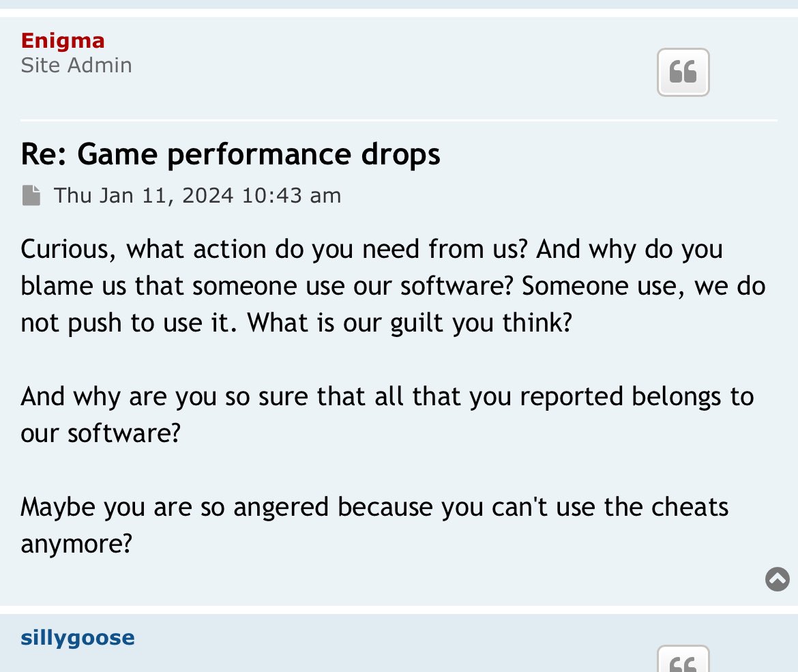The height and width of the screenshot is (672, 798).
Task: Click the "Site Admin" rank label
Action: (x=76, y=65)
